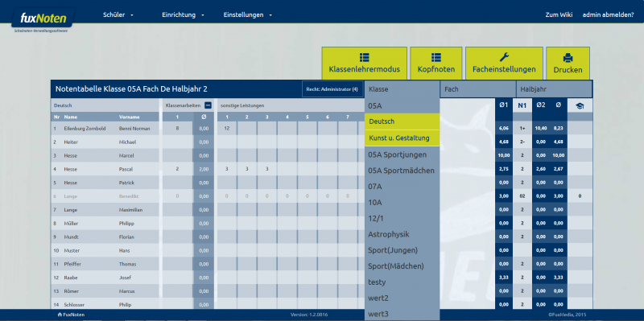The image size is (644, 321).
Task: Click the Drucken printer button
Action: 568,64
